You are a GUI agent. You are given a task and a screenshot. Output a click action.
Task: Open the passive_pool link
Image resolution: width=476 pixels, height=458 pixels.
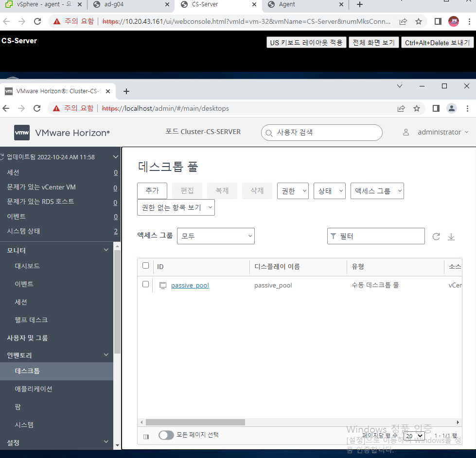coord(190,286)
